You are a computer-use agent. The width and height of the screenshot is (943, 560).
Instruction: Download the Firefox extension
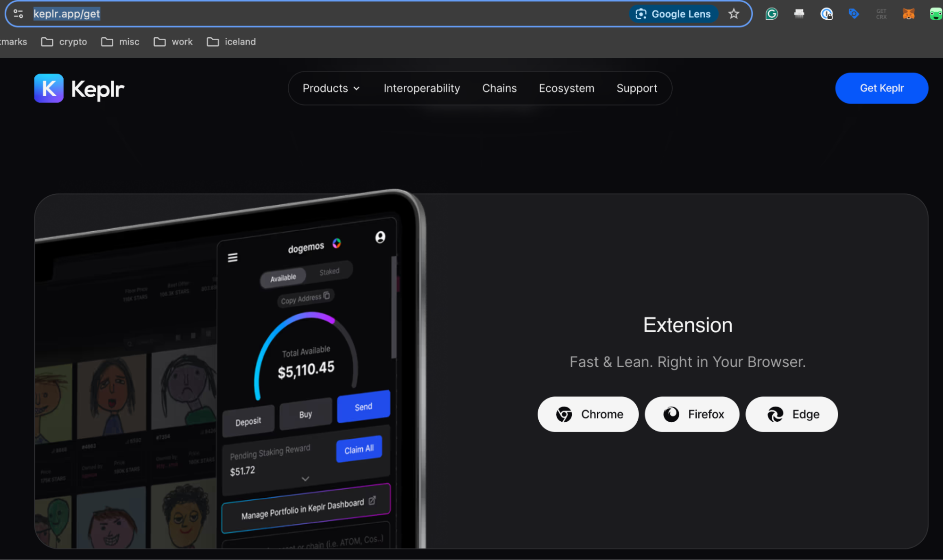692,414
